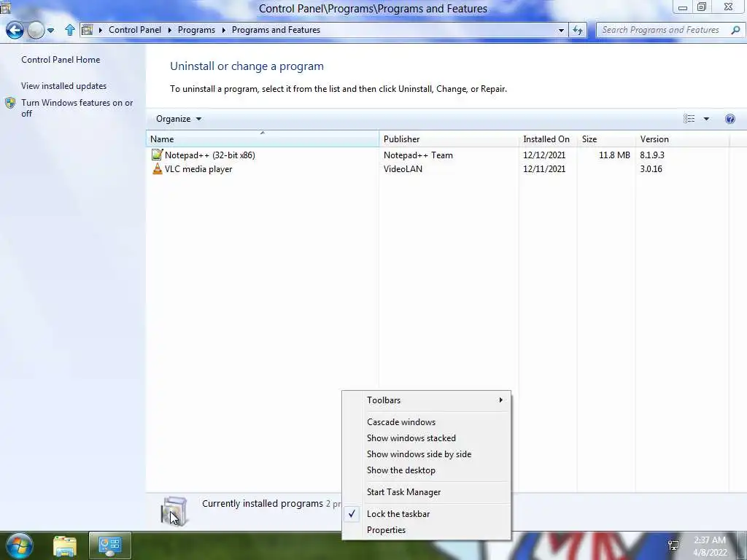
Task: Click the 11.8 MB size value
Action: click(614, 155)
